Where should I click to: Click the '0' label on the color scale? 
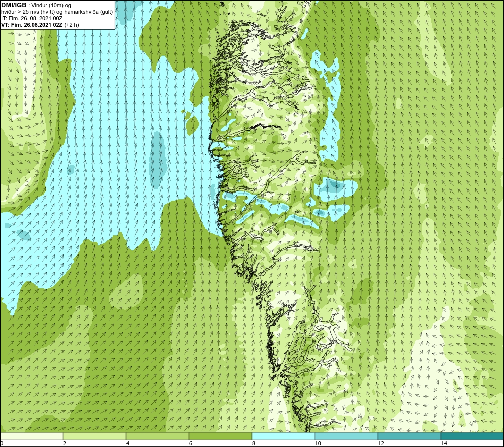2,443
